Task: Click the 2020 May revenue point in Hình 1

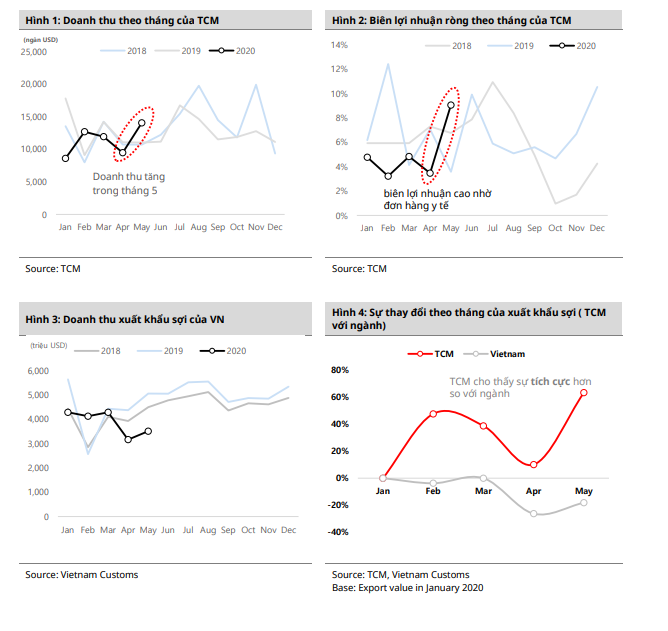Action: tap(141, 122)
